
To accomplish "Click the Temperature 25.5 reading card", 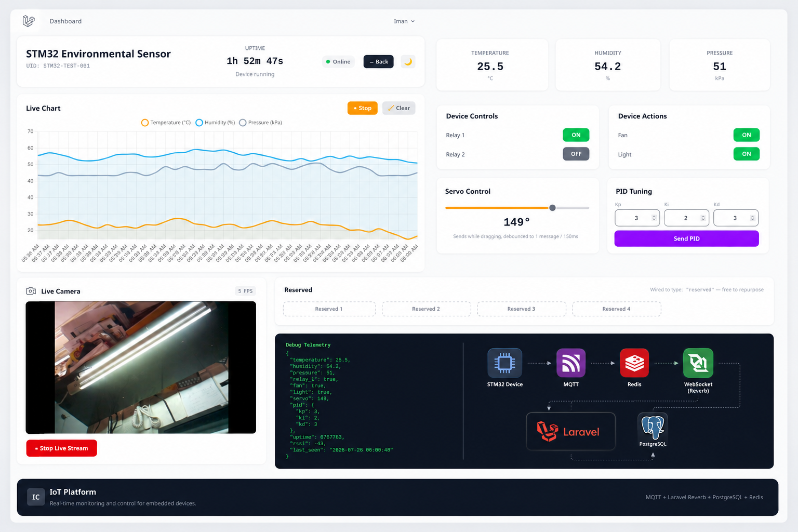I will click(492, 65).
